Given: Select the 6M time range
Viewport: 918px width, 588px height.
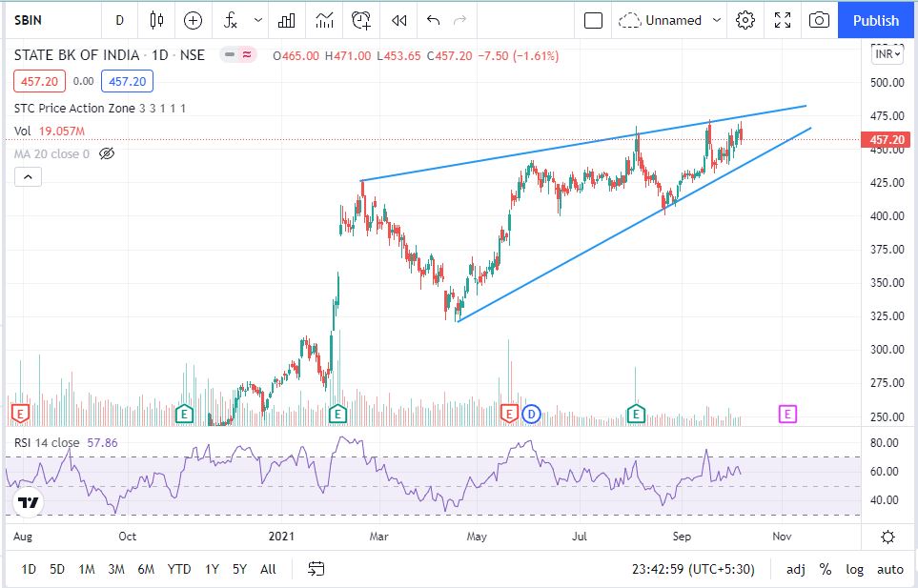Looking at the screenshot, I should (146, 569).
